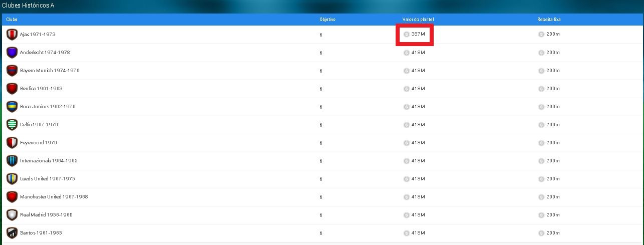This screenshot has height=245, width=644.
Task: Sort the table by the Clube column header
Action: tap(12, 20)
